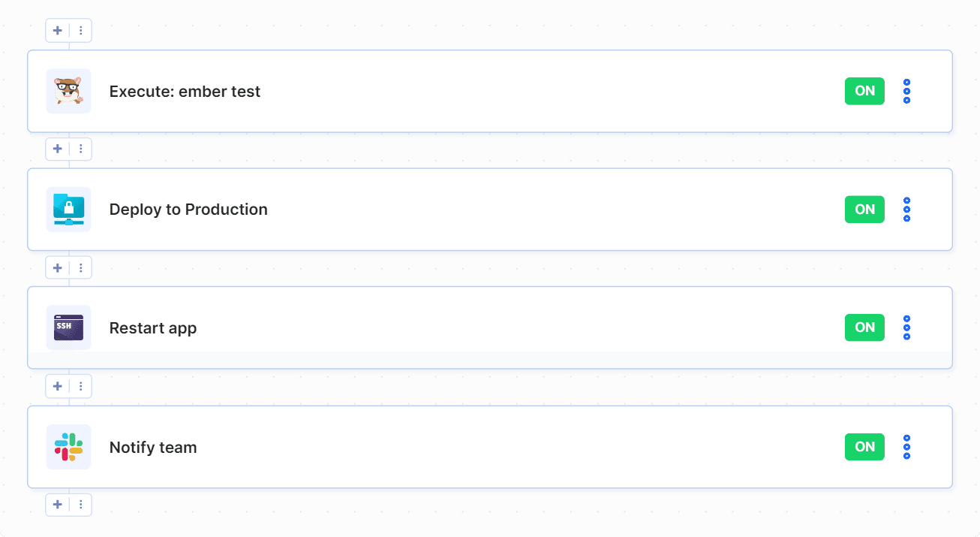The height and width of the screenshot is (537, 980).
Task: Add an action after Restart app
Action: 57,386
